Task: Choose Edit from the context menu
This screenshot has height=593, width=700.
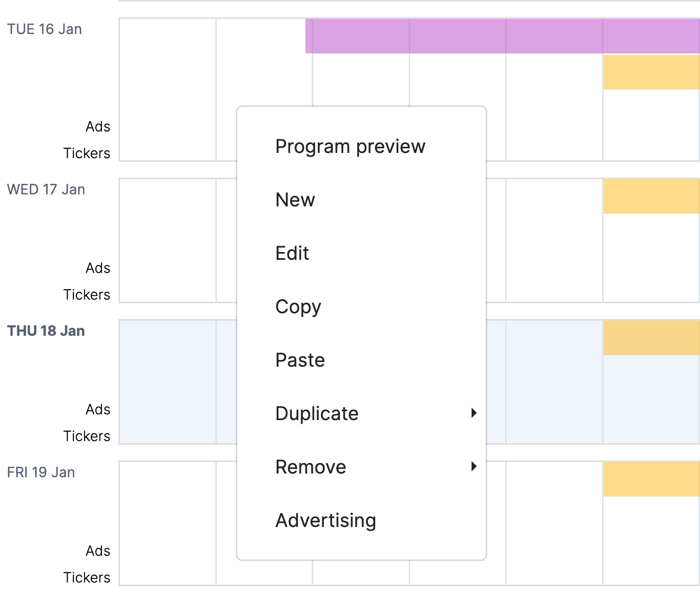Action: coord(292,253)
